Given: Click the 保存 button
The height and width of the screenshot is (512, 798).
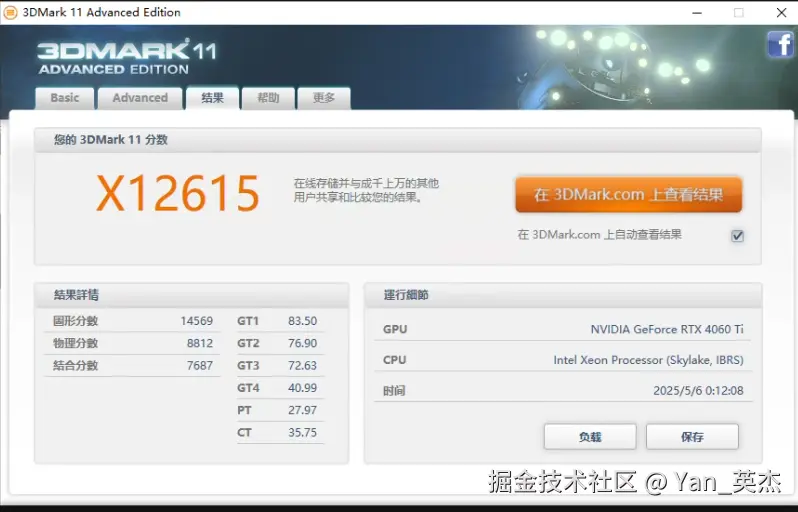Looking at the screenshot, I should (692, 437).
